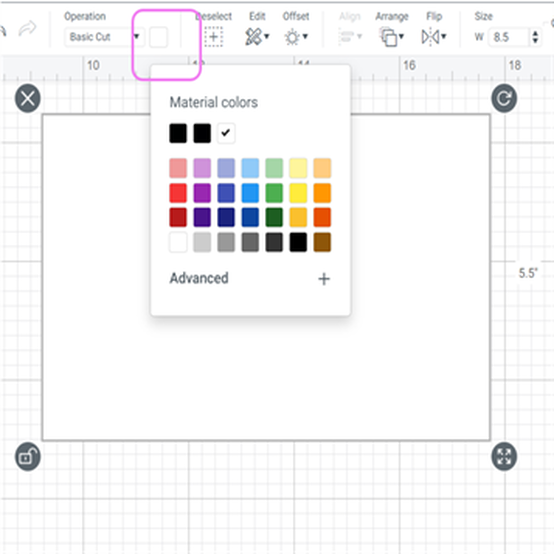Viewport: 554px width, 554px height.
Task: Select the pale yellow swatch
Action: pyautogui.click(x=298, y=168)
